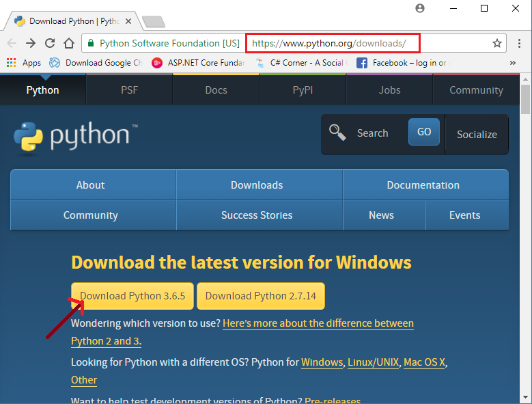The width and height of the screenshot is (532, 404).
Task: Select the PSF top navigation tab
Action: (x=129, y=90)
